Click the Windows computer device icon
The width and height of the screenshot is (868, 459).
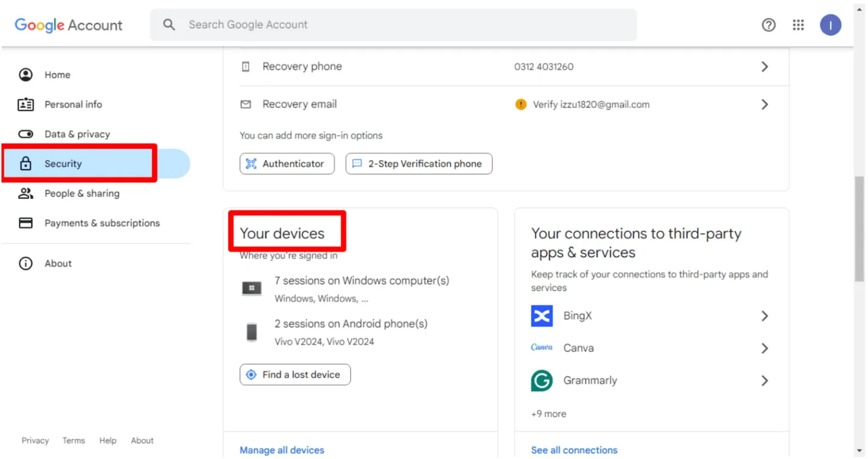tap(252, 289)
